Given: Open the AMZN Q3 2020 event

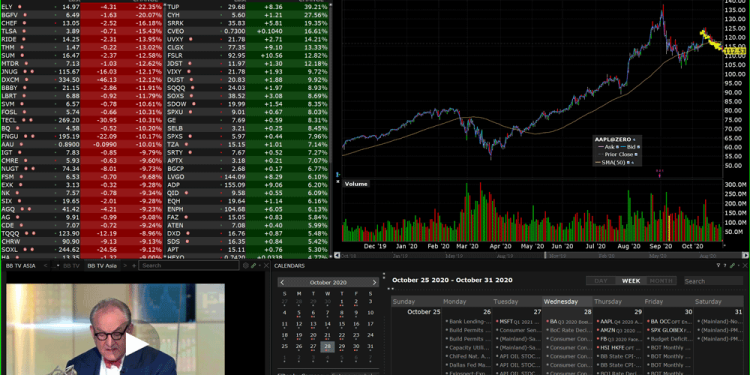Looking at the screenshot, I should click(x=619, y=330).
